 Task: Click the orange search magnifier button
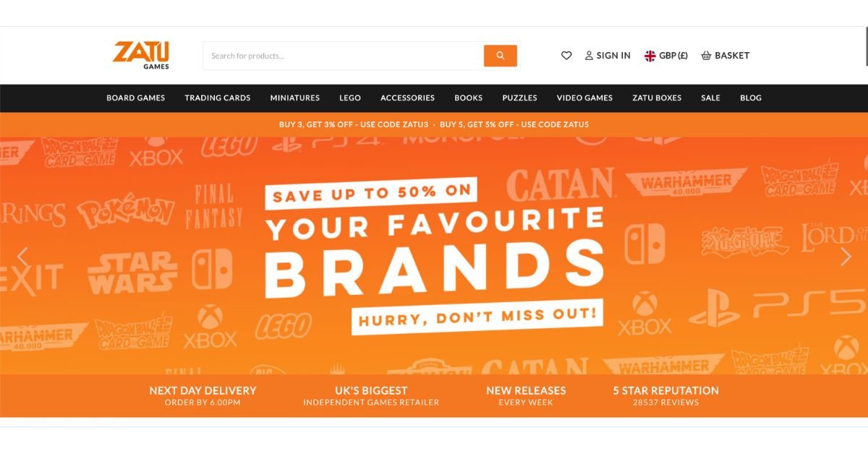(500, 56)
